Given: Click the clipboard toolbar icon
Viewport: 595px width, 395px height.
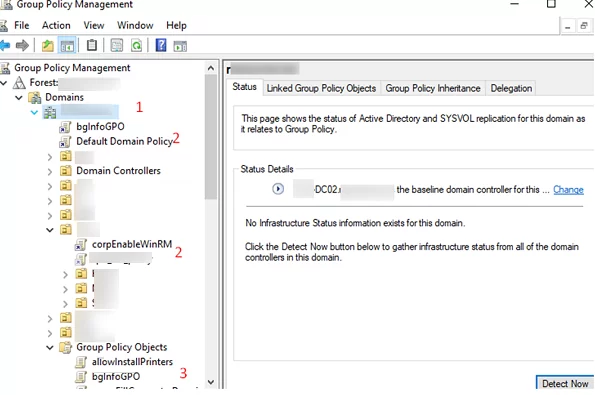Looking at the screenshot, I should (x=91, y=46).
